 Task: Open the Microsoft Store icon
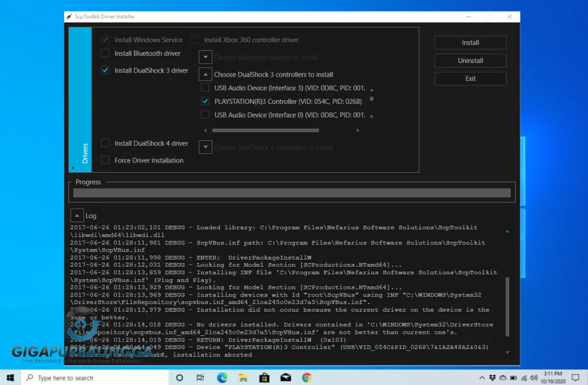coord(264,377)
